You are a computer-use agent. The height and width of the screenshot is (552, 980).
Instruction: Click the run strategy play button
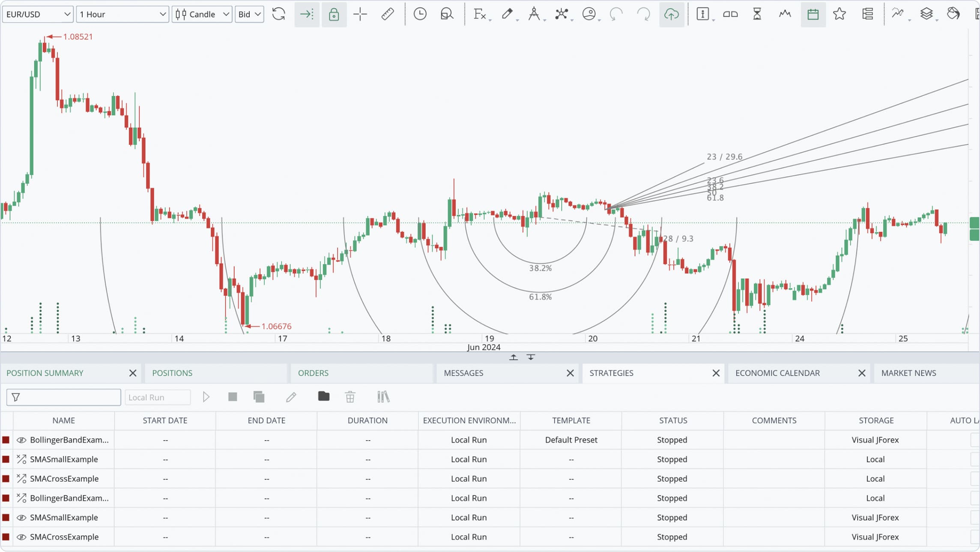[206, 397]
